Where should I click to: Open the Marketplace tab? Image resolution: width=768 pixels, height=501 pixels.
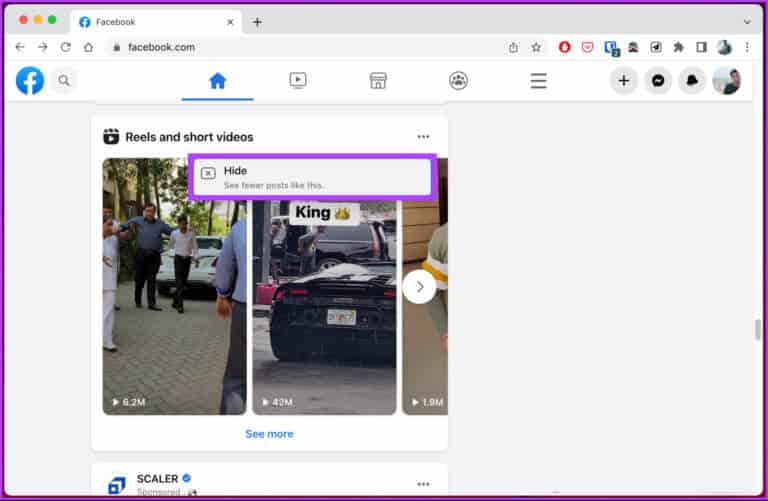378,81
